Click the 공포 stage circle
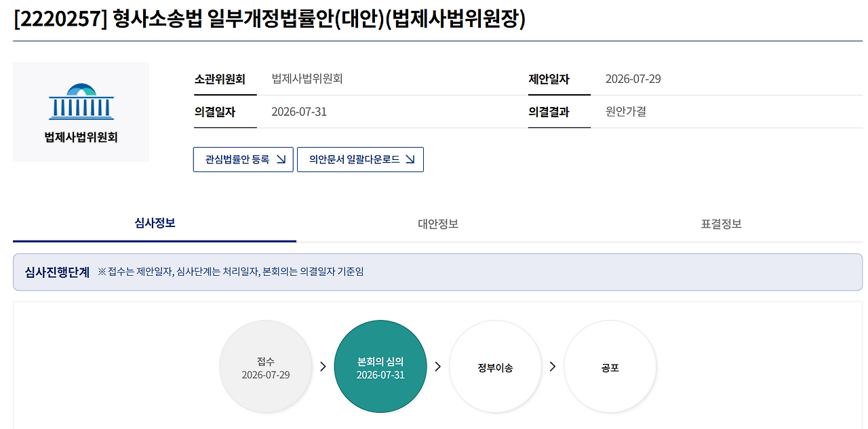The height and width of the screenshot is (429, 868). 610,367
